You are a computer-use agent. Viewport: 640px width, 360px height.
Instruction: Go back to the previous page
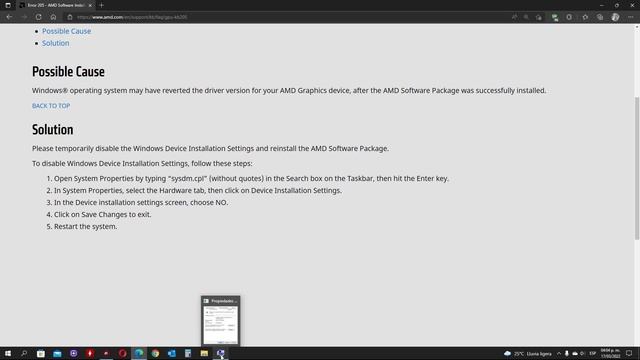coord(9,17)
